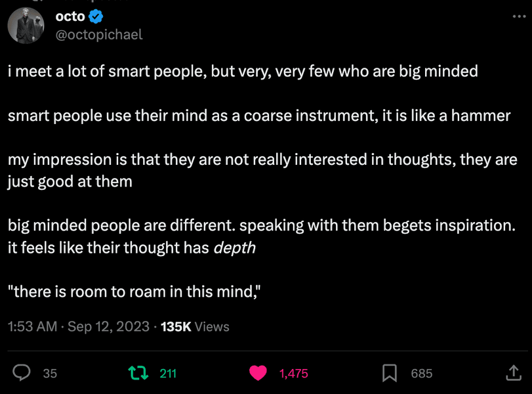532x394 pixels.
Task: Click the like count 1,475
Action: [293, 373]
